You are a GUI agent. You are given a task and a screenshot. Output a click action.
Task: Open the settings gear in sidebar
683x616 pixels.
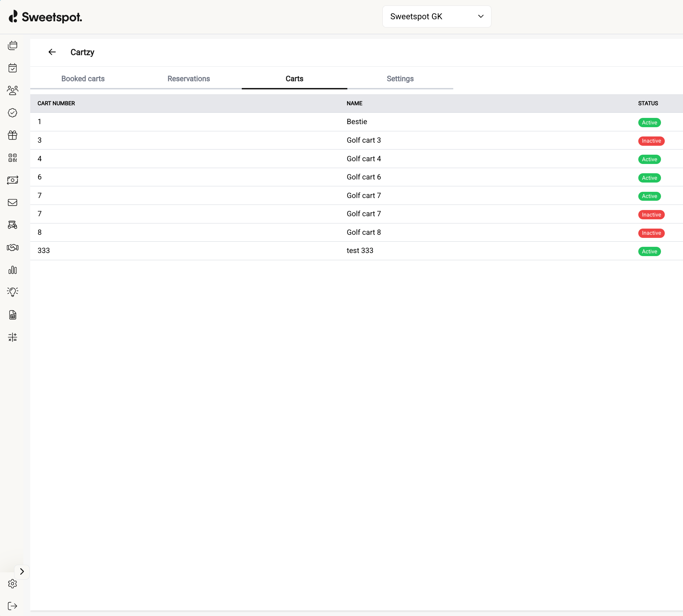click(x=12, y=583)
